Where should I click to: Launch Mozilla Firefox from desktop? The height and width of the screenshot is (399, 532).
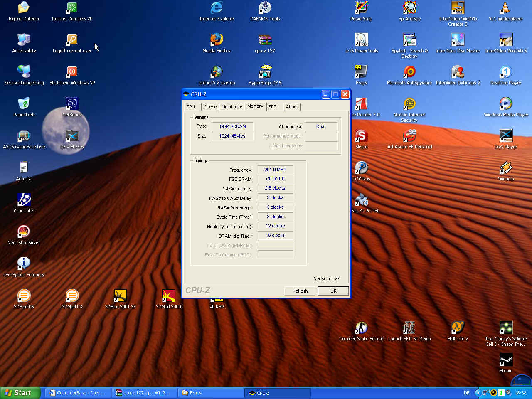tap(217, 43)
